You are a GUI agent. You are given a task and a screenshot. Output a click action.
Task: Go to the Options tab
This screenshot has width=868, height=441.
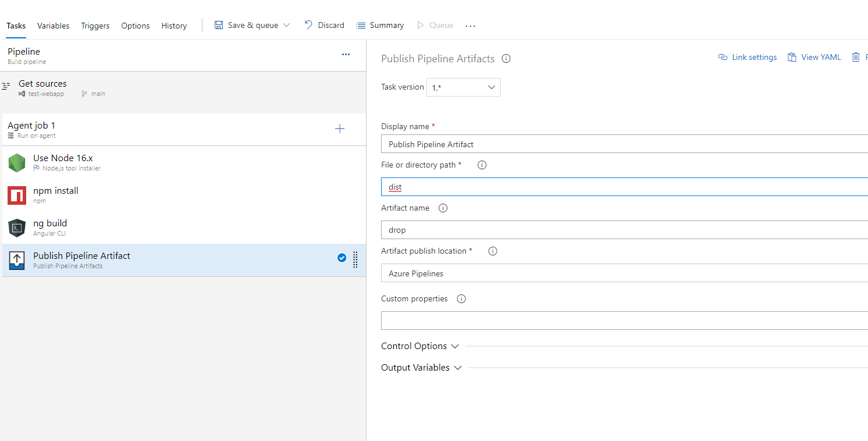tap(136, 26)
